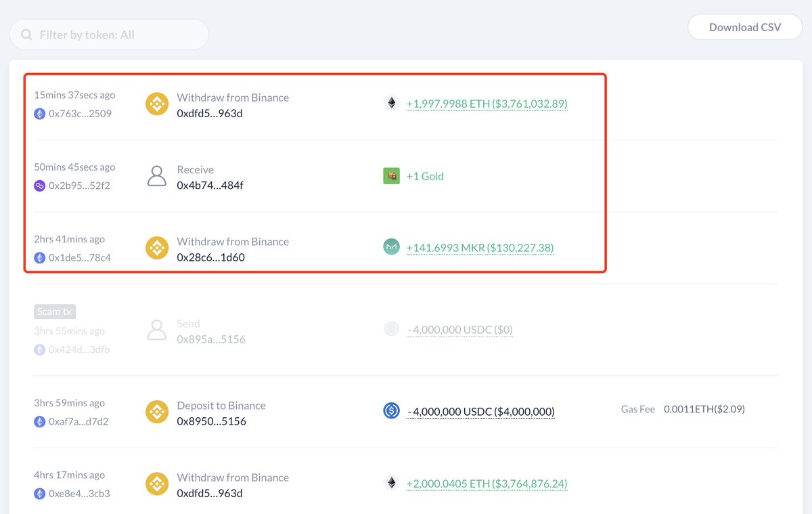Open deposit address 0x8950...5156
This screenshot has width=812, height=514.
(211, 421)
